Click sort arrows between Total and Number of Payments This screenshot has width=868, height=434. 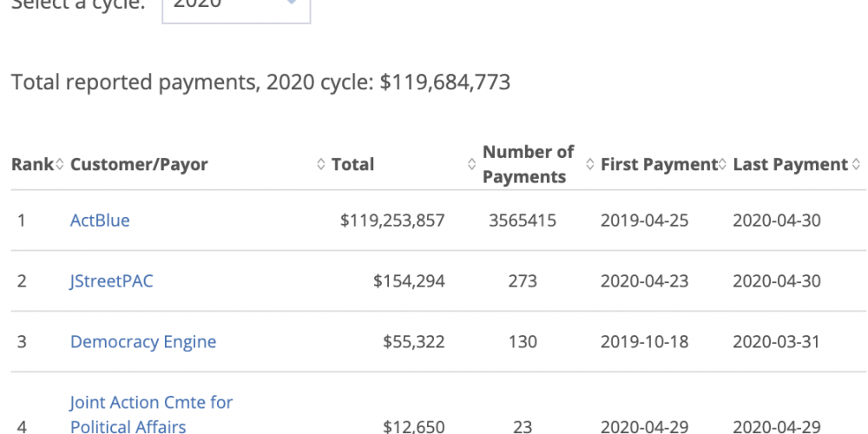pos(472,164)
